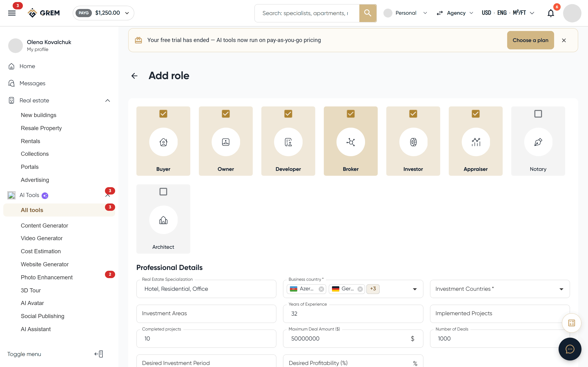This screenshot has height=367, width=588.
Task: Go back with the arrow beside Add role
Action: 134,76
